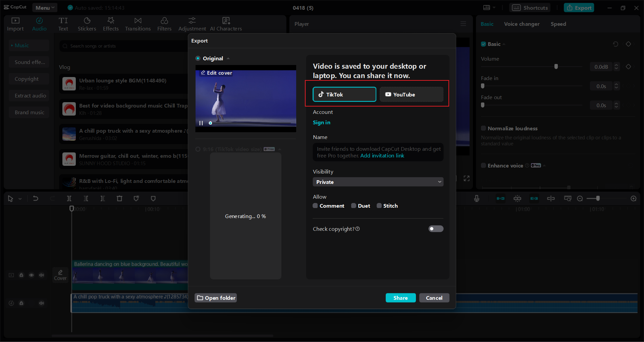Click the Check copyright help icon
This screenshot has width=644, height=342.
[358, 229]
